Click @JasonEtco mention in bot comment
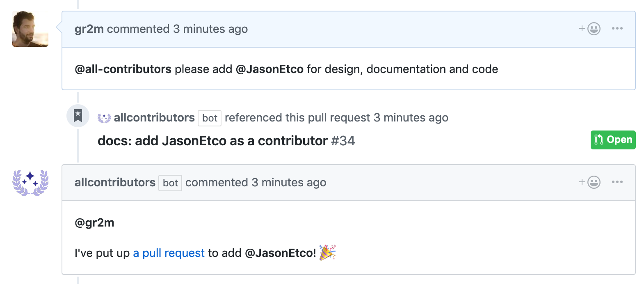 (x=280, y=253)
